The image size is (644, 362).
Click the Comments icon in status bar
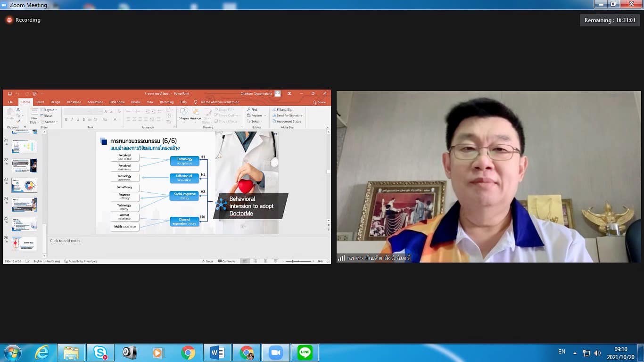pyautogui.click(x=227, y=261)
